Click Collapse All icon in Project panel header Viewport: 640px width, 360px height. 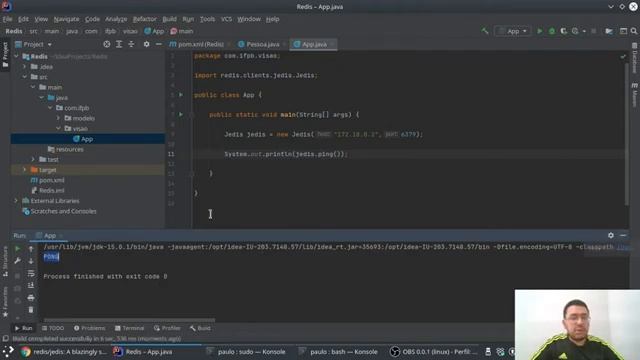(131, 44)
